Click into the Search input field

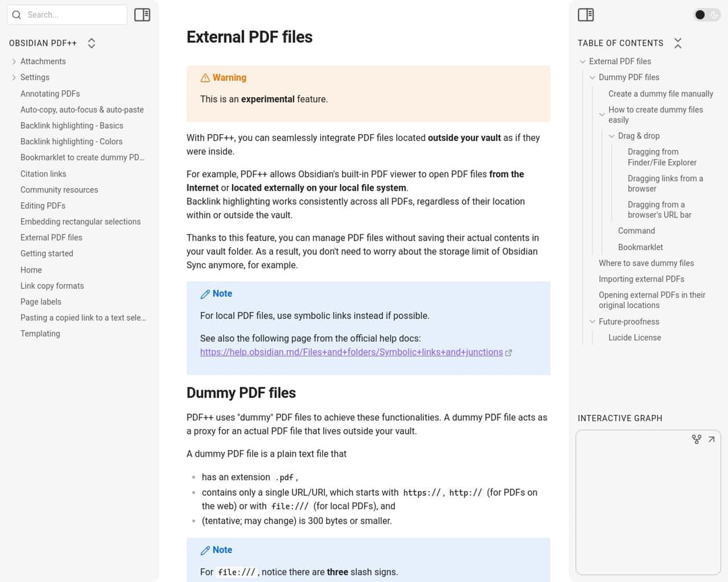pyautogui.click(x=74, y=15)
